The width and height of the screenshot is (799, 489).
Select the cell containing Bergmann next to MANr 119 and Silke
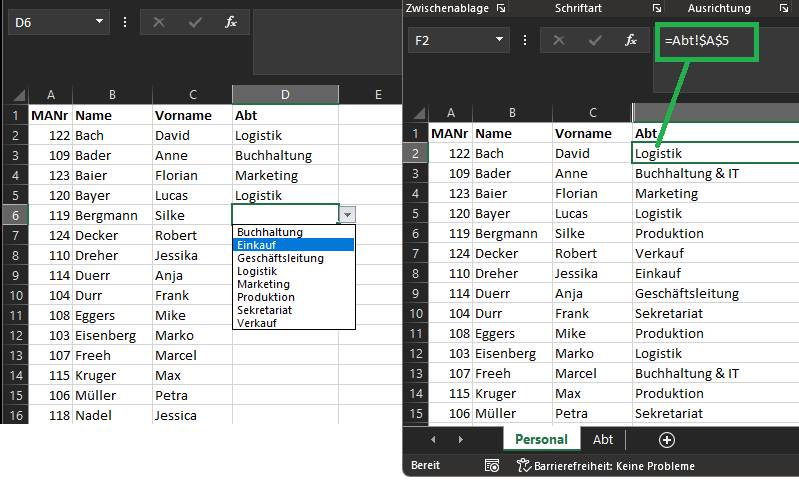(x=112, y=215)
